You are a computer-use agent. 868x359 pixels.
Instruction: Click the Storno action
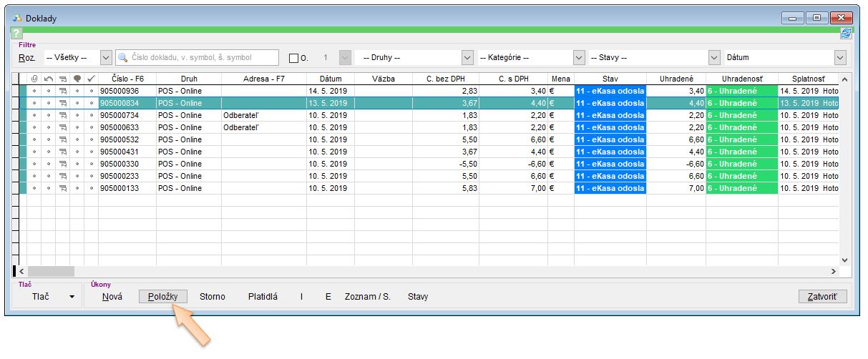[212, 296]
